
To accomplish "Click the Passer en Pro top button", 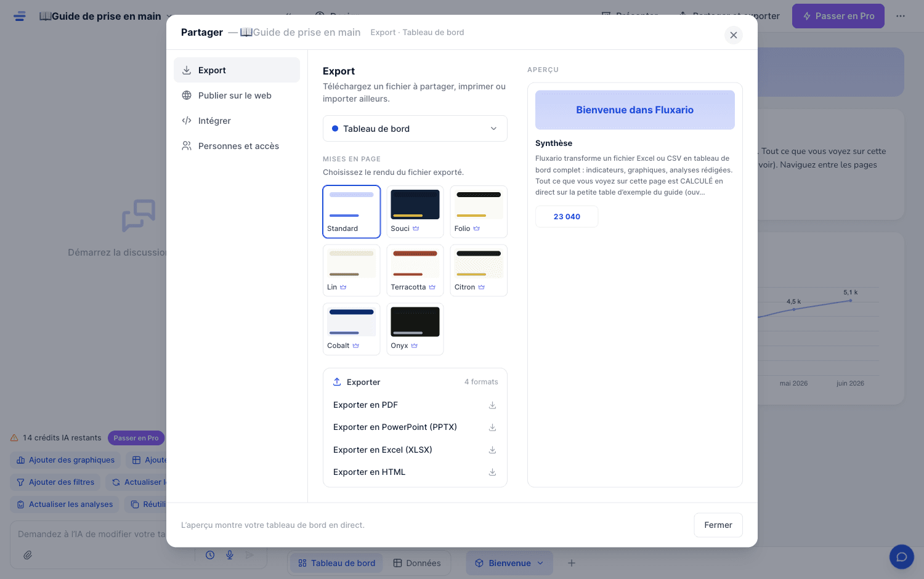I will pos(838,16).
